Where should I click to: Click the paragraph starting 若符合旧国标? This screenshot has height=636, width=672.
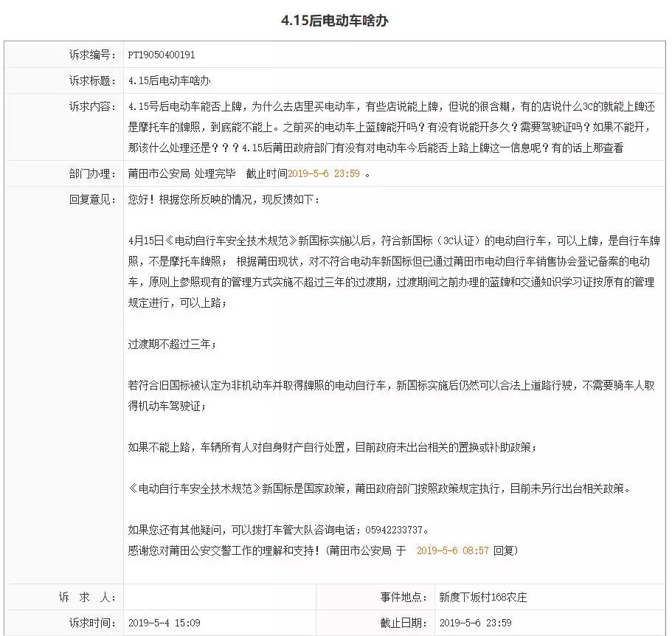point(391,395)
